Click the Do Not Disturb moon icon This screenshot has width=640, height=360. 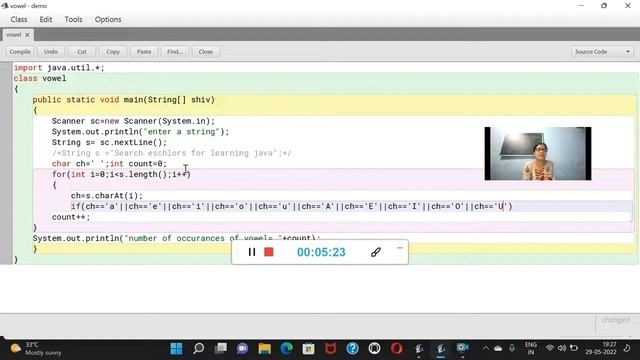point(627,349)
